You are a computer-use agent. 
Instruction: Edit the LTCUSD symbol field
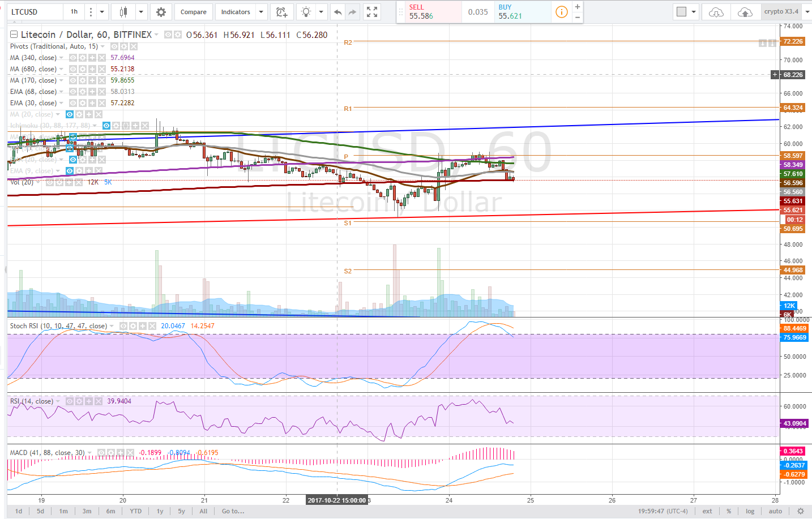tap(35, 12)
